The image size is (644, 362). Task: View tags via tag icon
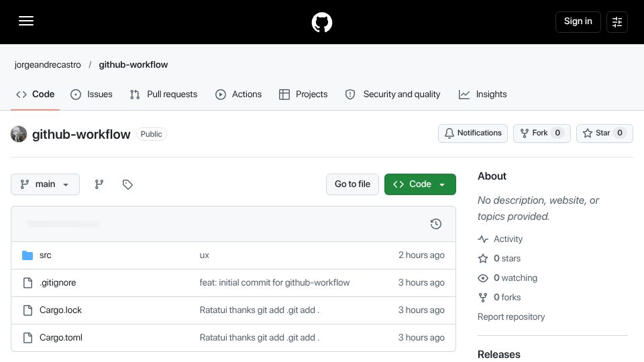pyautogui.click(x=127, y=184)
